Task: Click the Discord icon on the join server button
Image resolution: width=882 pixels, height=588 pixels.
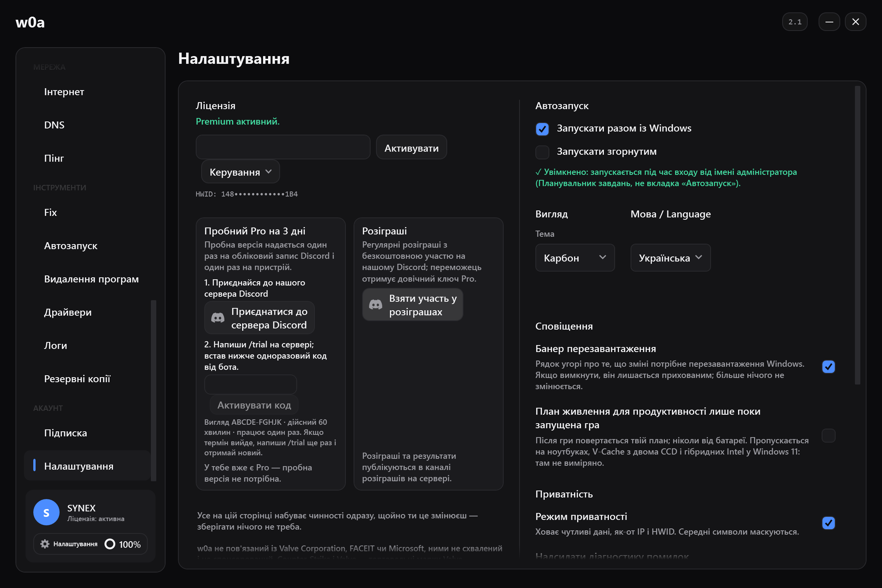Action: click(218, 318)
